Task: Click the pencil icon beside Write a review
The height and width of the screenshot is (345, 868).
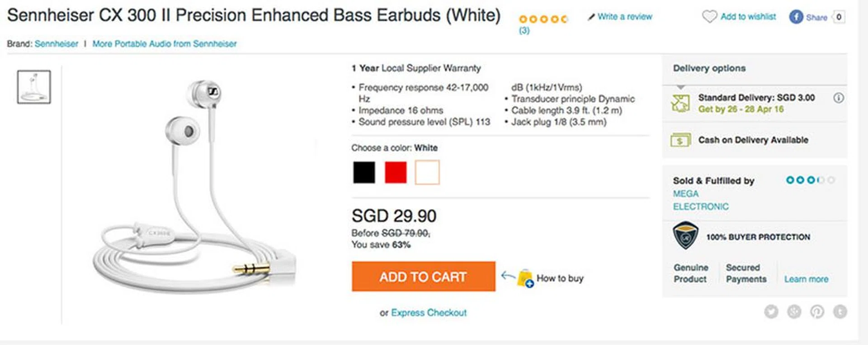Action: [x=591, y=17]
